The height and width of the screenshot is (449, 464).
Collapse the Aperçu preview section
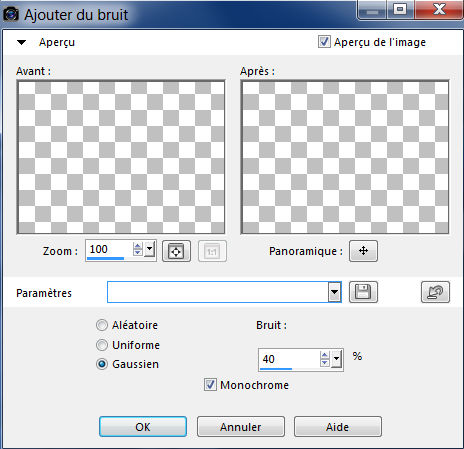22,42
